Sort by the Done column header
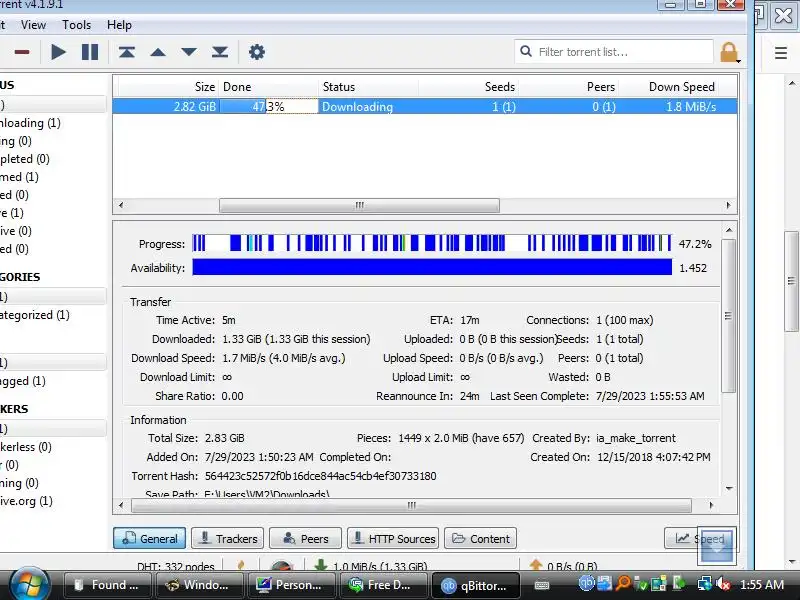This screenshot has height=600, width=800. tap(269, 87)
